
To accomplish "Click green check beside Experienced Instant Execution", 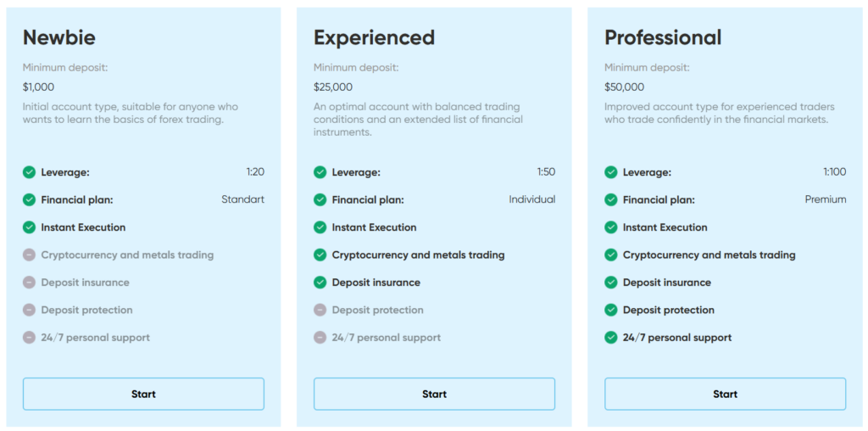I will click(320, 227).
